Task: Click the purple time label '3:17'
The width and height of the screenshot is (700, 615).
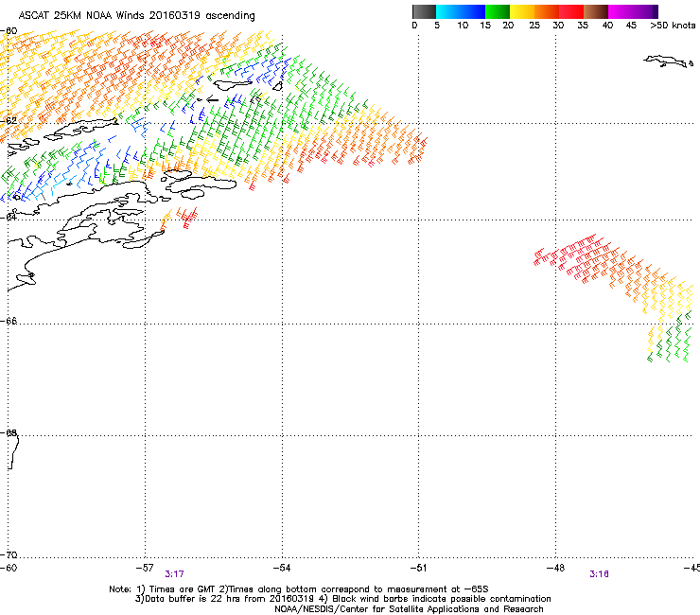Action: 174,574
